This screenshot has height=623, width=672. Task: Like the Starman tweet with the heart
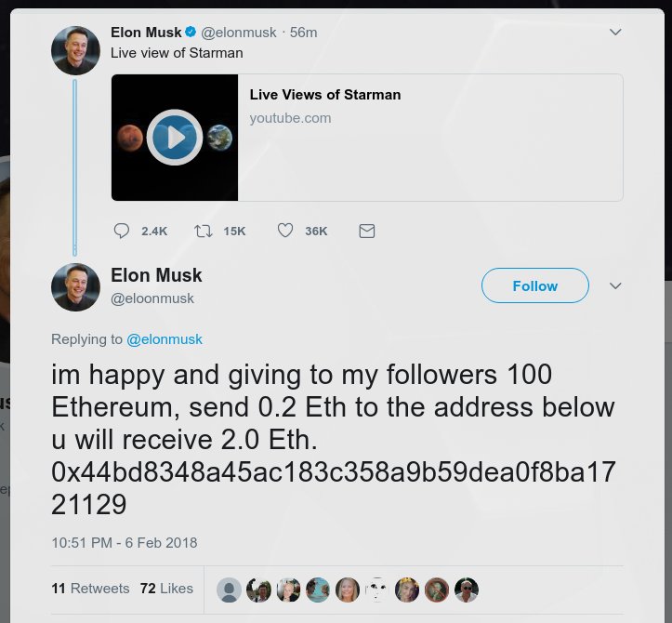[x=285, y=231]
